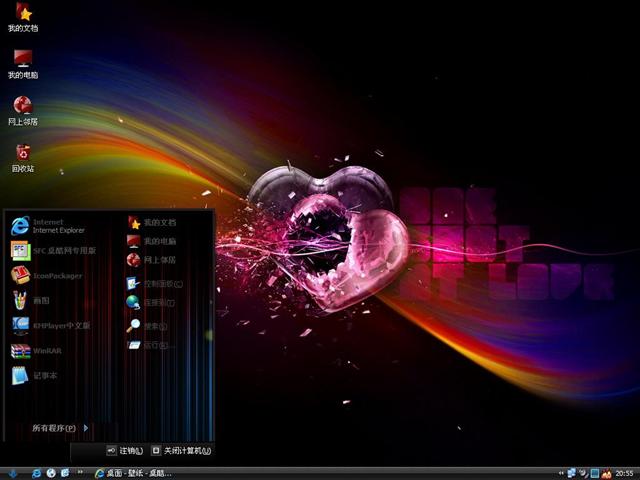Open 回收站 recycle bin on desktop
The width and height of the screenshot is (640, 480).
coord(23,158)
